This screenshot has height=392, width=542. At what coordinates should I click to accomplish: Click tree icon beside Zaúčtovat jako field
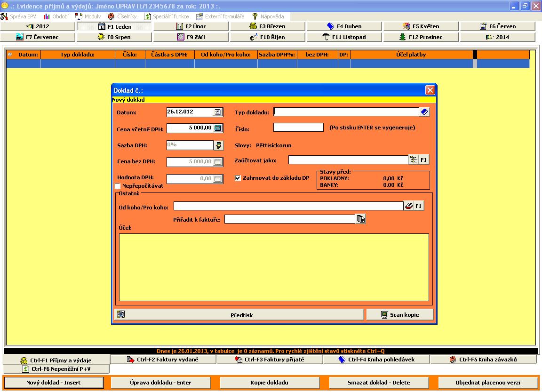point(414,160)
